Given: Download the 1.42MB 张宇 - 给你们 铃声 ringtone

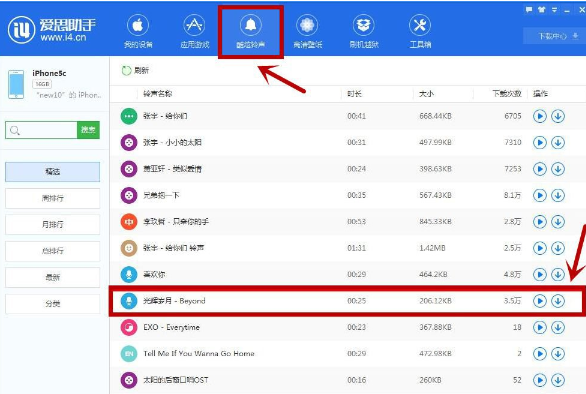Looking at the screenshot, I should coord(558,248).
